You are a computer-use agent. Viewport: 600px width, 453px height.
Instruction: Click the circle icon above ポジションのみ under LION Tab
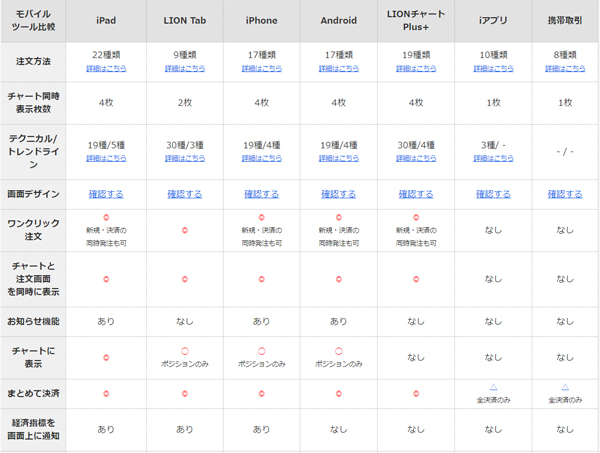click(x=184, y=351)
